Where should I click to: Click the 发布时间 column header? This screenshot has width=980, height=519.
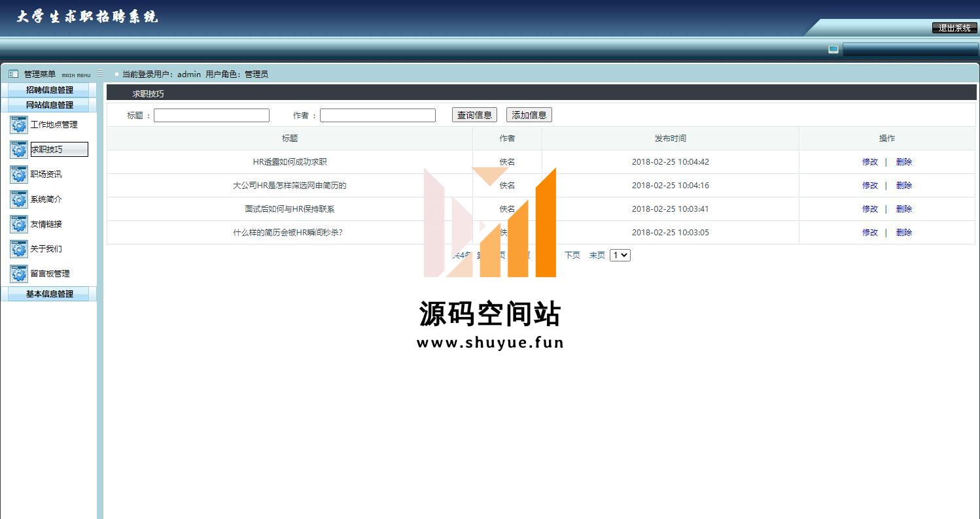[671, 138]
